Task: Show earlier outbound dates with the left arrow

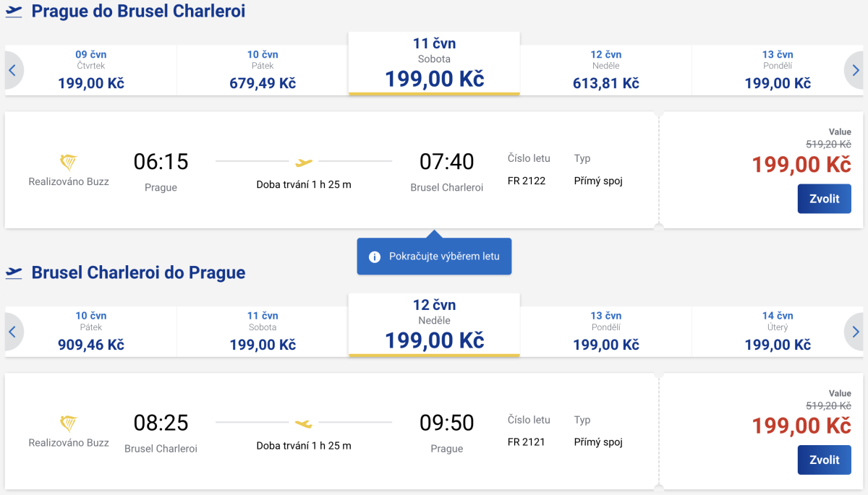Action: tap(12, 70)
